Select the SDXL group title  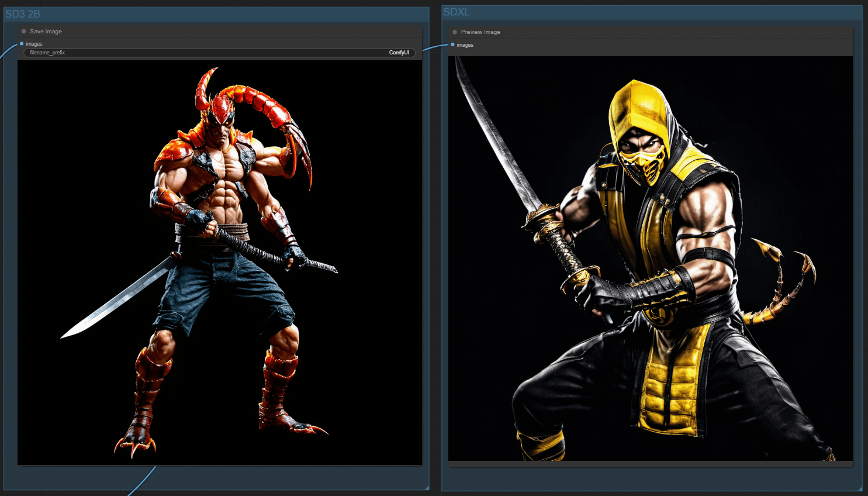[457, 12]
